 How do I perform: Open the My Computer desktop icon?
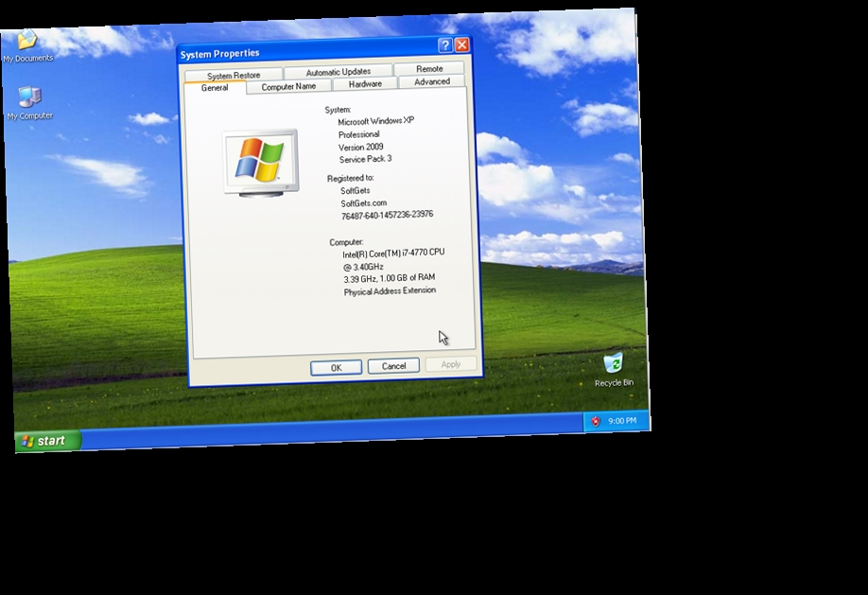click(x=30, y=104)
